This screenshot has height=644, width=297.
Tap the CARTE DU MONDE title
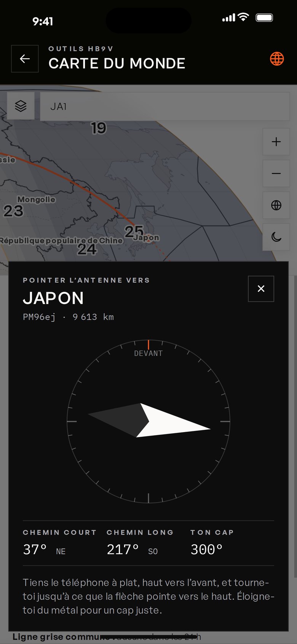pos(117,63)
